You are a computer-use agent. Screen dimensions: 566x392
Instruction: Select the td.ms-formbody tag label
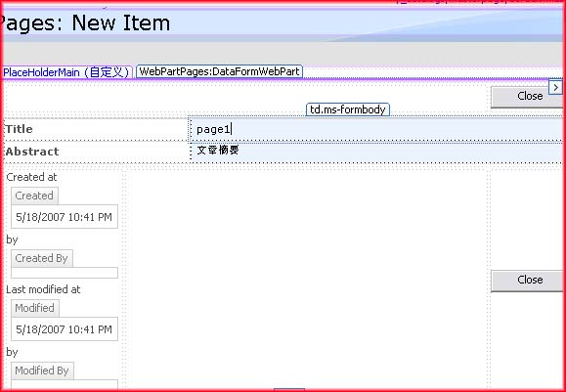(348, 109)
